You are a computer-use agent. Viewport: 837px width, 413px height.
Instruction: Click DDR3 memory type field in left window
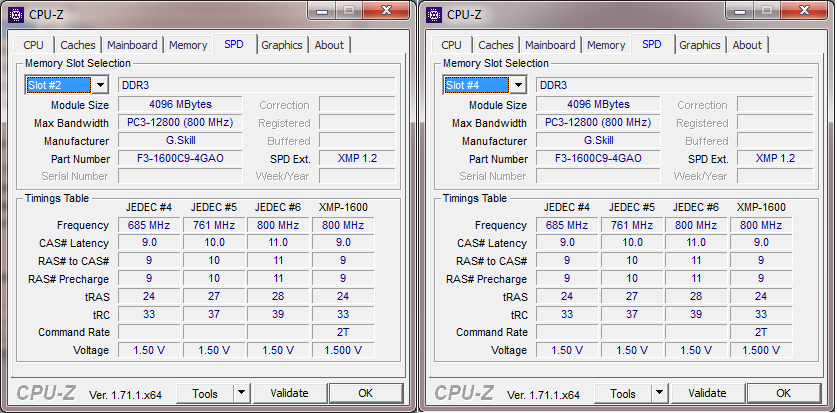coord(257,85)
